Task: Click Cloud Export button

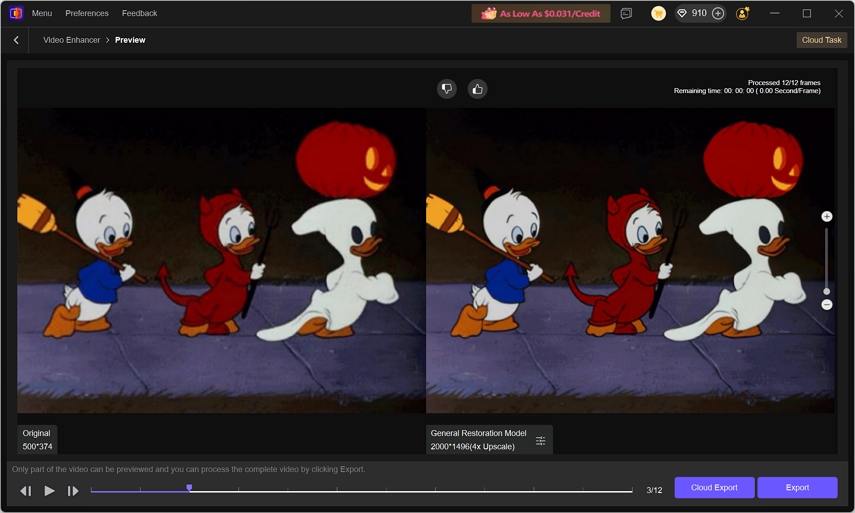Action: coord(714,487)
